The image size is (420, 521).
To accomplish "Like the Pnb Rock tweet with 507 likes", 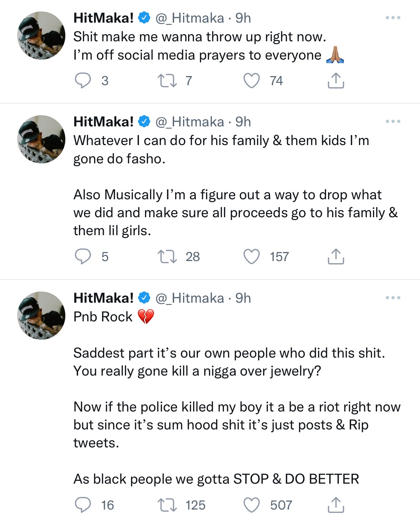I will coord(252,505).
